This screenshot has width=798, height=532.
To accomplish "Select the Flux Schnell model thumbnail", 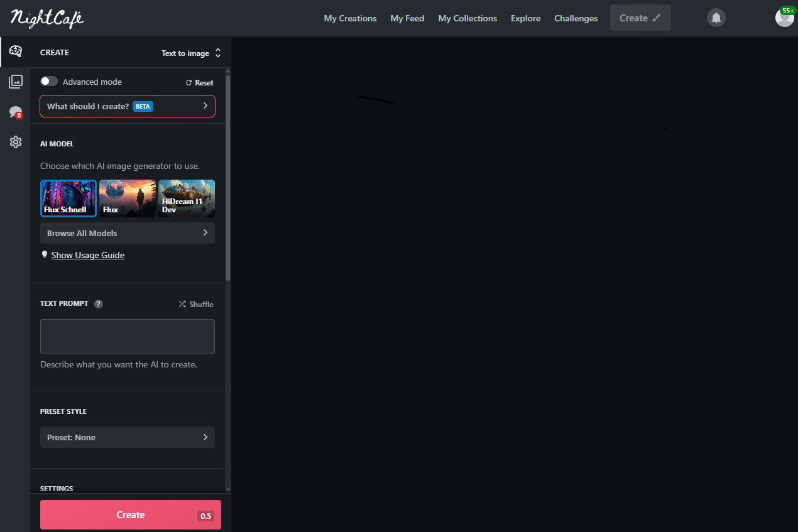I will [68, 198].
